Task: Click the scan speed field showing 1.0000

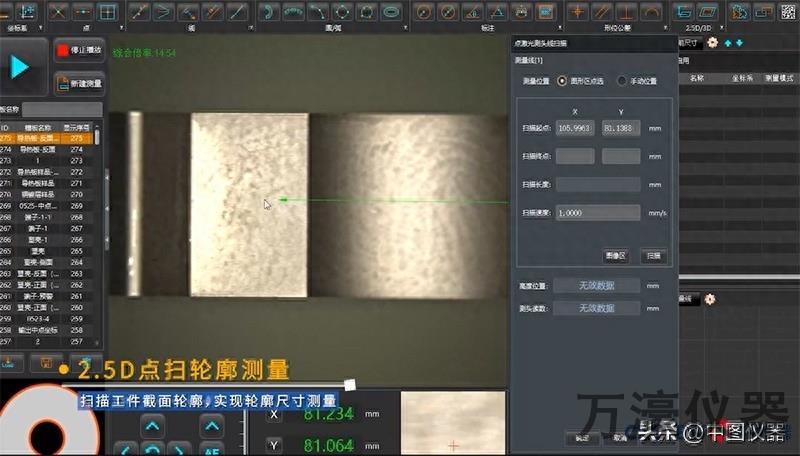Action: coord(598,213)
